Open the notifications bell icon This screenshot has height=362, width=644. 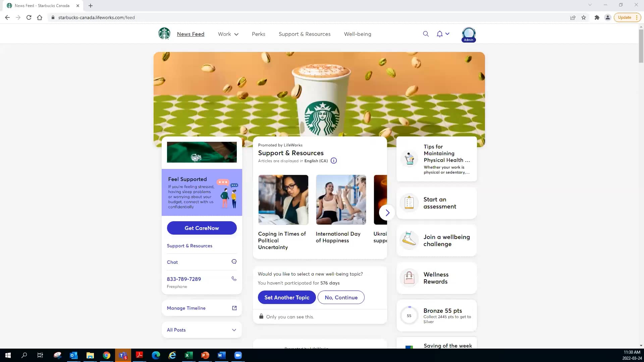(x=439, y=34)
